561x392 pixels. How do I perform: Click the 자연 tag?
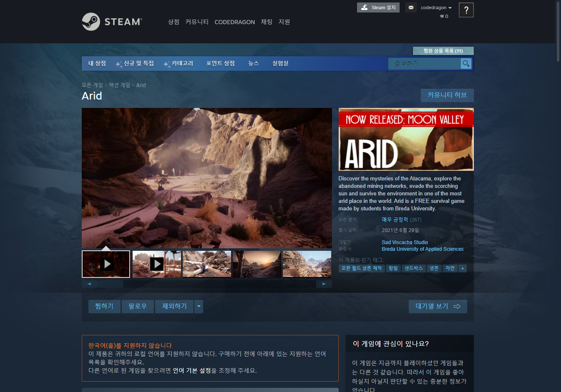pyautogui.click(x=450, y=268)
